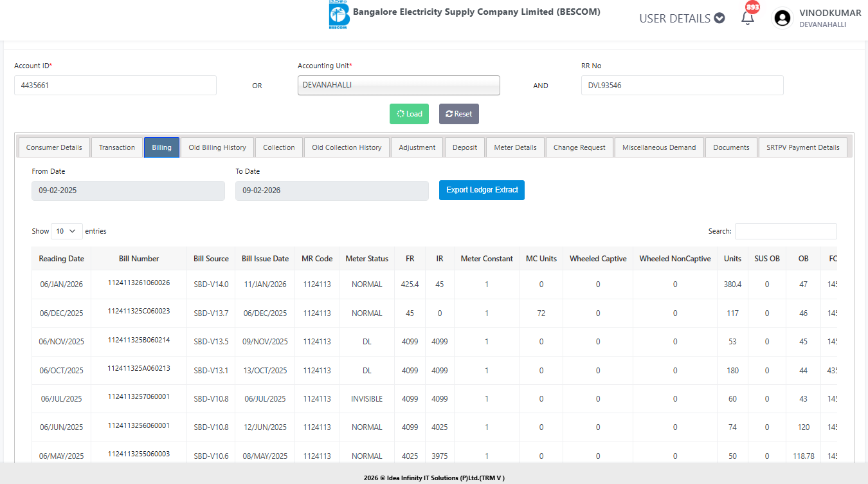Expand the USER DETAILS dropdown
Viewport: 868px width, 484px height.
(682, 19)
